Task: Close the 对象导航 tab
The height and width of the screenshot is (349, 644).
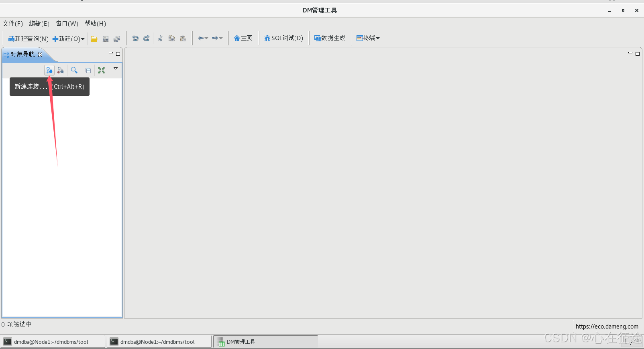Action: [40, 55]
